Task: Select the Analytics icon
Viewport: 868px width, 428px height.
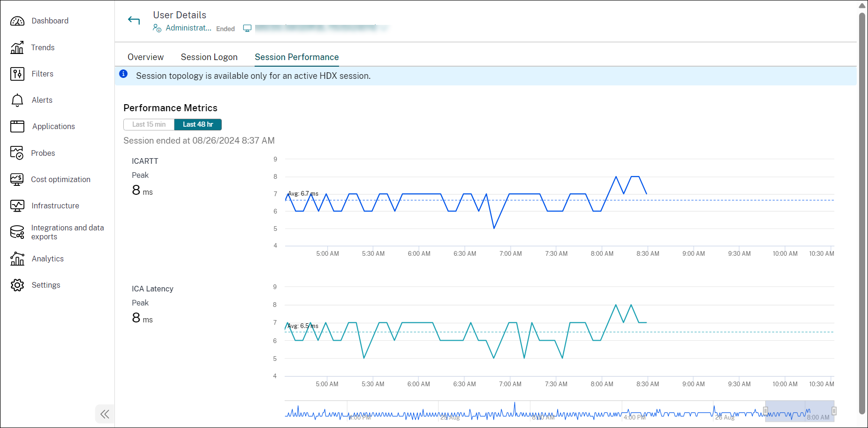Action: (17, 259)
